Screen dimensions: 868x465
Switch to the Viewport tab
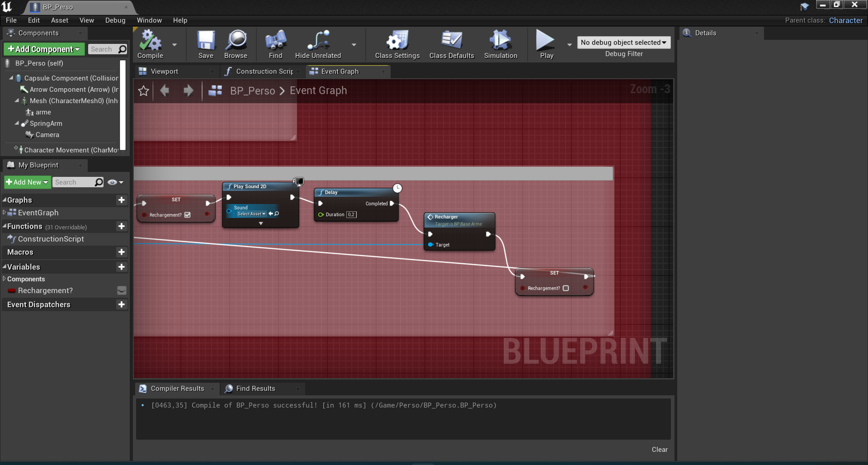click(x=165, y=71)
